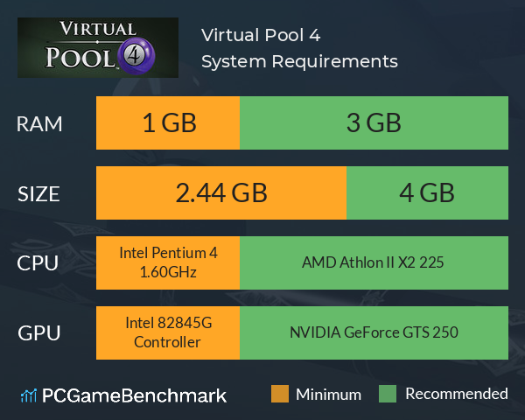The image size is (525, 420).
Task: Click the RAM row label
Action: [39, 124]
